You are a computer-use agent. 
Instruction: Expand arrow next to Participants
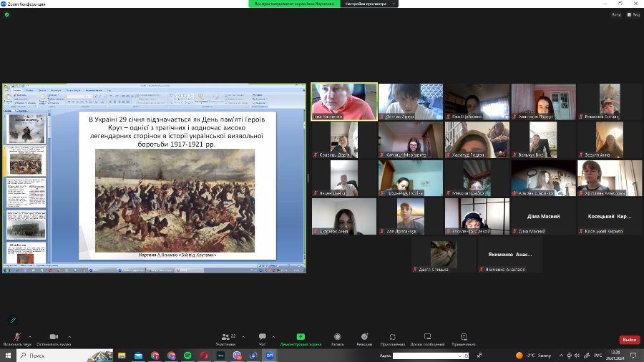coord(243,337)
